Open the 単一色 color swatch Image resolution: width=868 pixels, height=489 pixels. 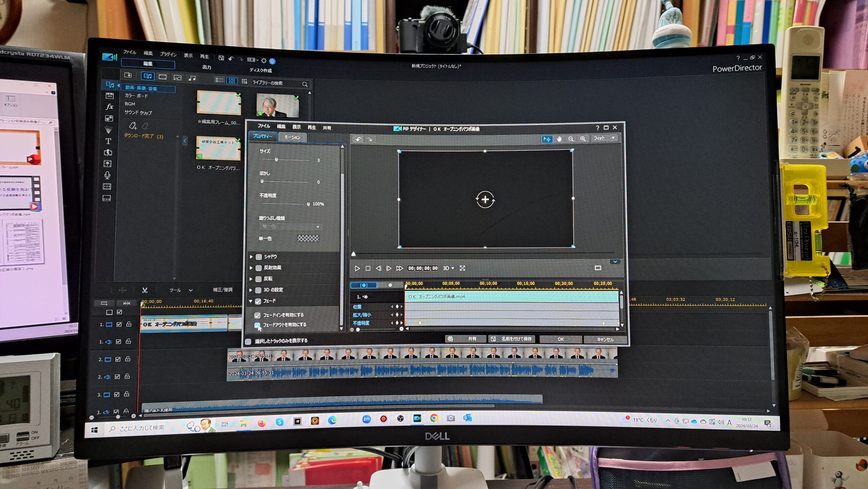pyautogui.click(x=308, y=238)
